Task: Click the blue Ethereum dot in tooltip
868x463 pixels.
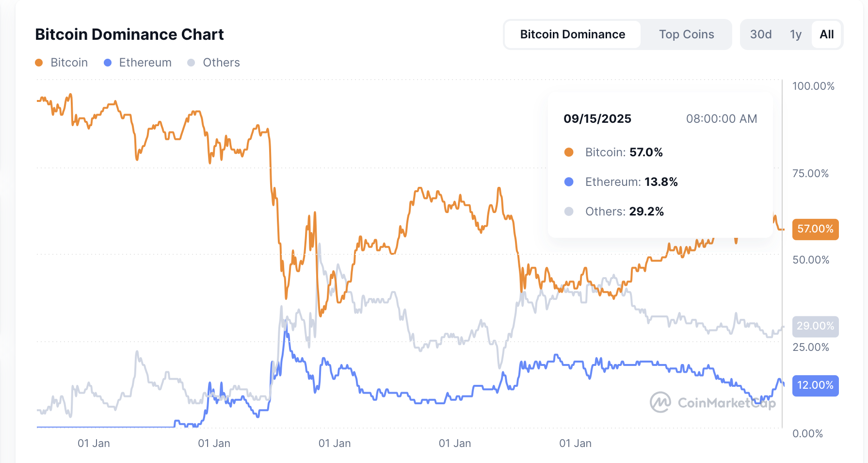Action: click(x=569, y=182)
